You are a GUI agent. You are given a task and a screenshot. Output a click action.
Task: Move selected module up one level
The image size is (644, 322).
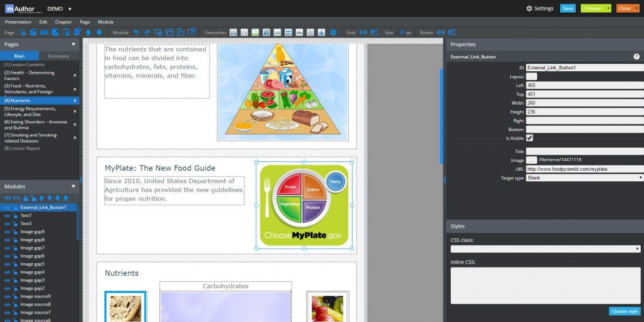[x=41, y=198]
